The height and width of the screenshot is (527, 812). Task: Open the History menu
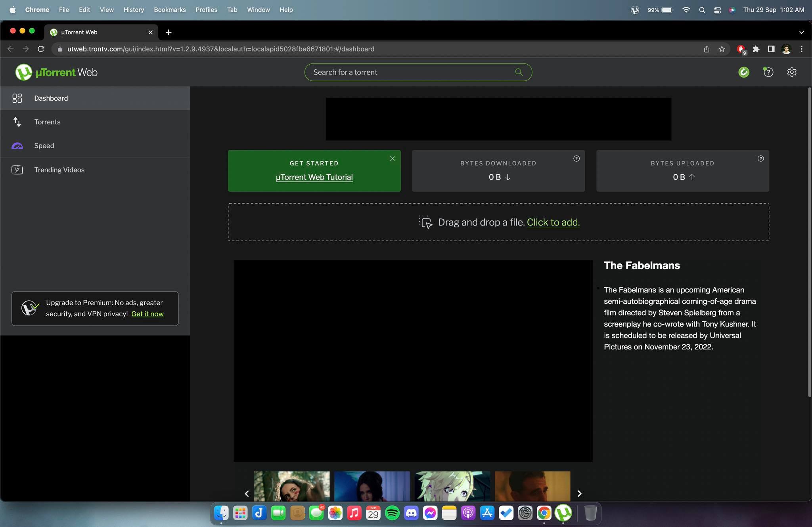point(134,10)
